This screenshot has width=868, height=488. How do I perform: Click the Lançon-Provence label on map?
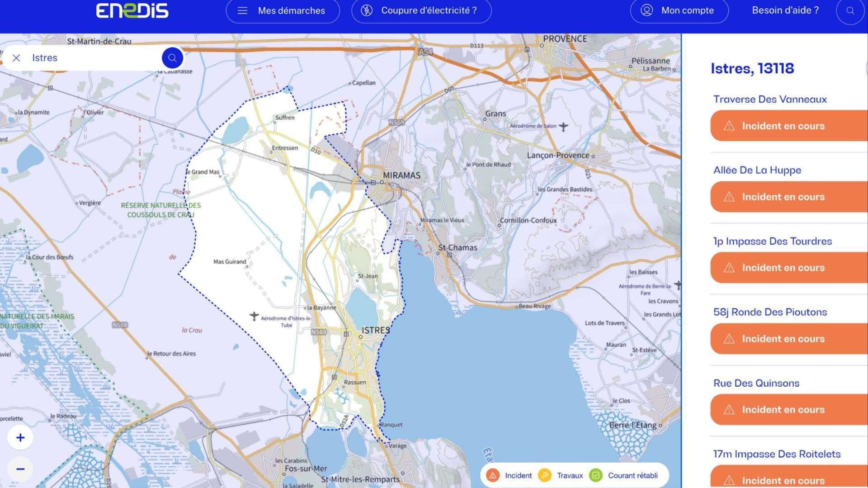coord(558,155)
